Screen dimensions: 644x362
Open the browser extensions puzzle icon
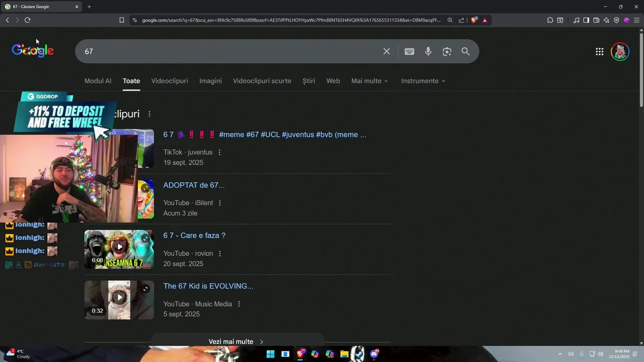click(550, 20)
